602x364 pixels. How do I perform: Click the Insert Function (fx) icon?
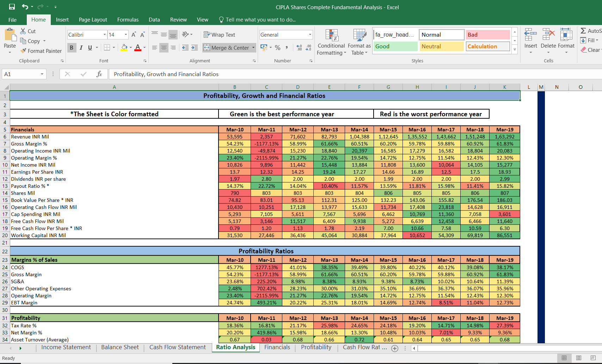pyautogui.click(x=99, y=74)
